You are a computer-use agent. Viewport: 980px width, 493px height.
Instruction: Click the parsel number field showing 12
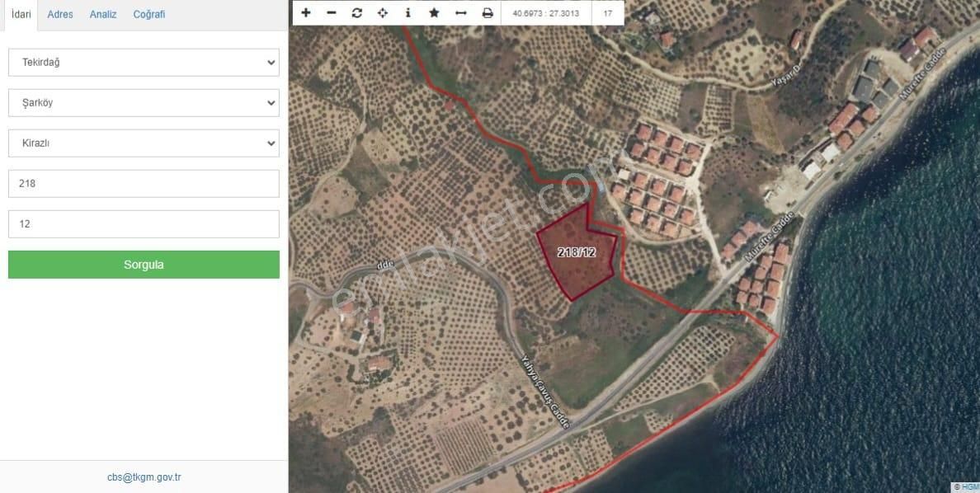(144, 223)
